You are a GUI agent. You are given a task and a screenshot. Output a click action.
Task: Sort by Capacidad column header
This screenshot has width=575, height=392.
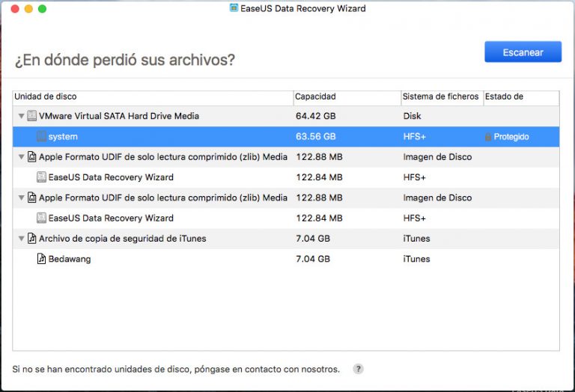pos(347,97)
